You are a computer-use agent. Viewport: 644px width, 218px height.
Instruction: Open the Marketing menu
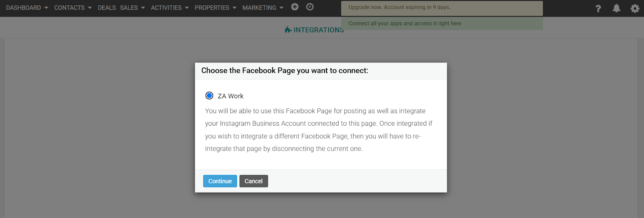pyautogui.click(x=259, y=8)
